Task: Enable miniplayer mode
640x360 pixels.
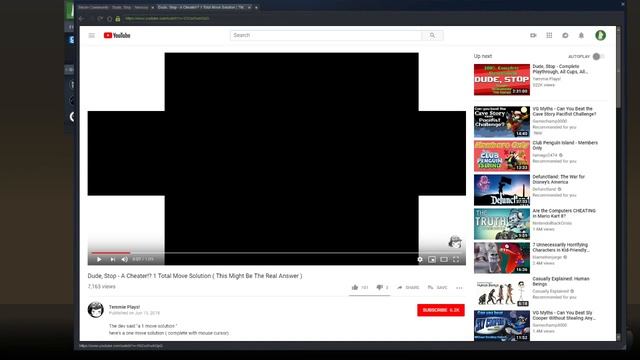Action: (432, 259)
